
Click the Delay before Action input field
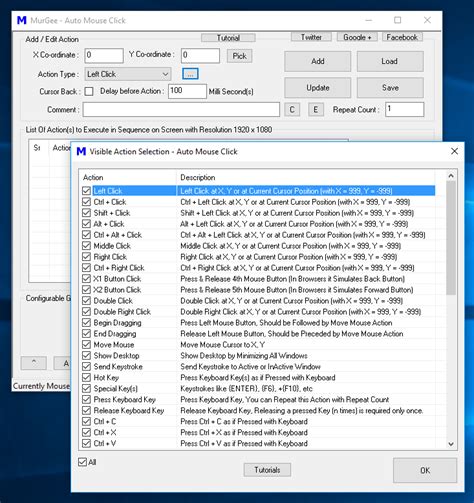(187, 91)
